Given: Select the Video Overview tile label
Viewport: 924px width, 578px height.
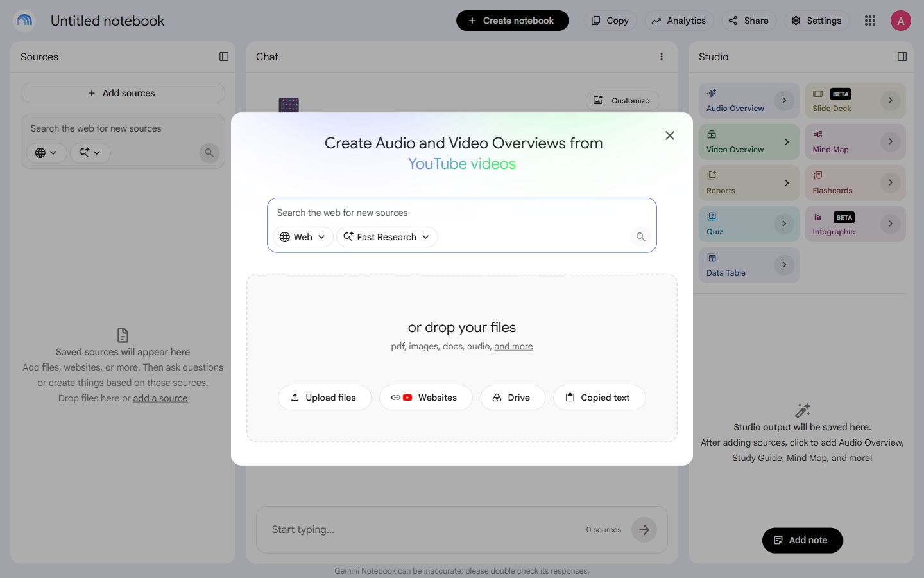Looking at the screenshot, I should coord(735,150).
